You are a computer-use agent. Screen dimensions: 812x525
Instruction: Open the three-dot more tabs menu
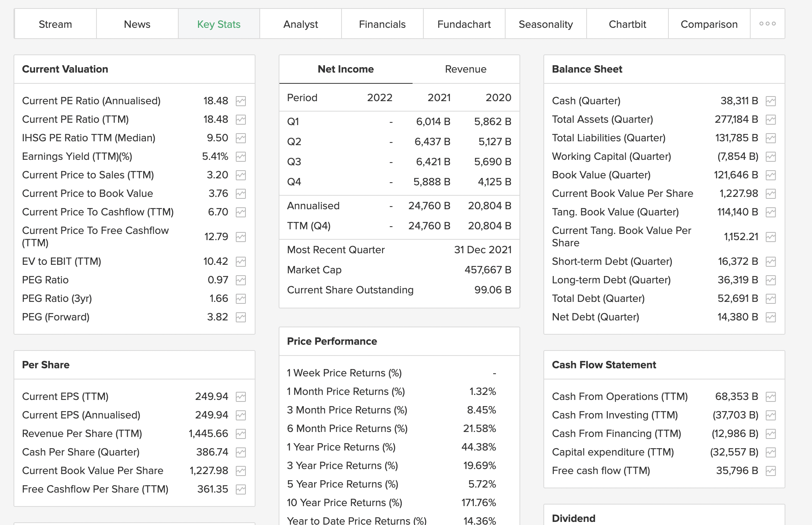pos(767,24)
